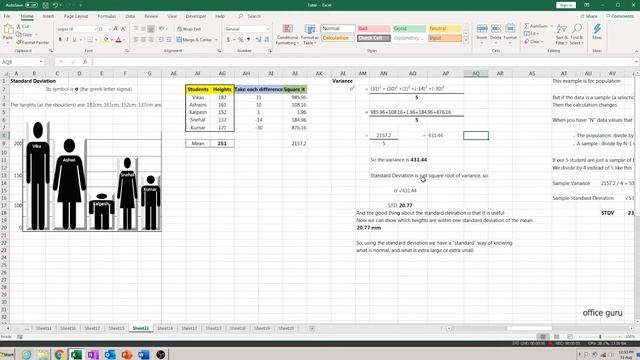640x360 pixels.
Task: Apply the Good cell style
Action: (409, 29)
